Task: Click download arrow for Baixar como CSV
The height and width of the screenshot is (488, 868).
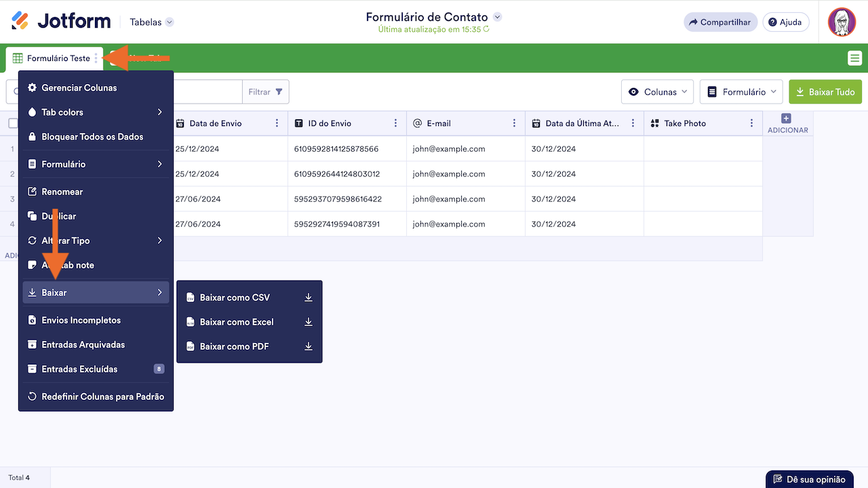Action: 309,298
